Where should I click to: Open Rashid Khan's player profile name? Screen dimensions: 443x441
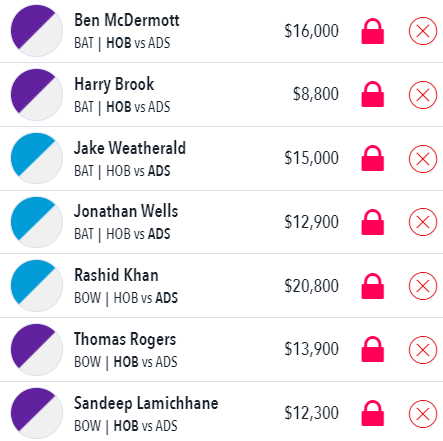pyautogui.click(x=116, y=275)
